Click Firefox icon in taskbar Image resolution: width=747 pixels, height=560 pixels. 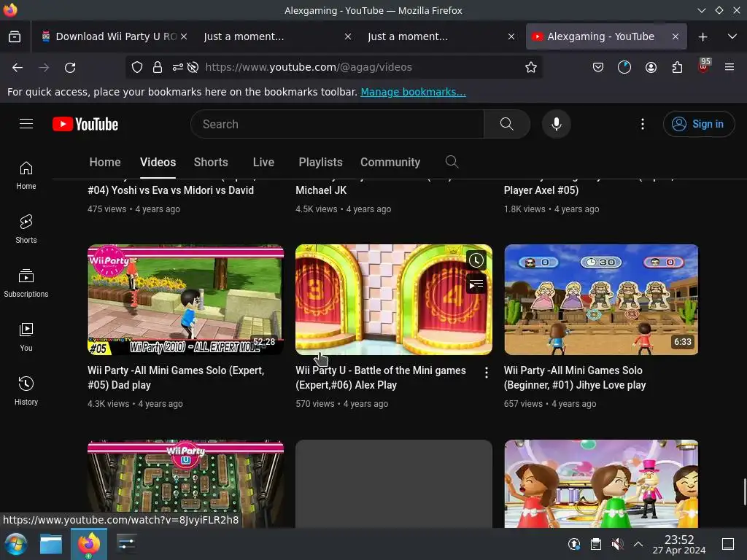tap(89, 544)
